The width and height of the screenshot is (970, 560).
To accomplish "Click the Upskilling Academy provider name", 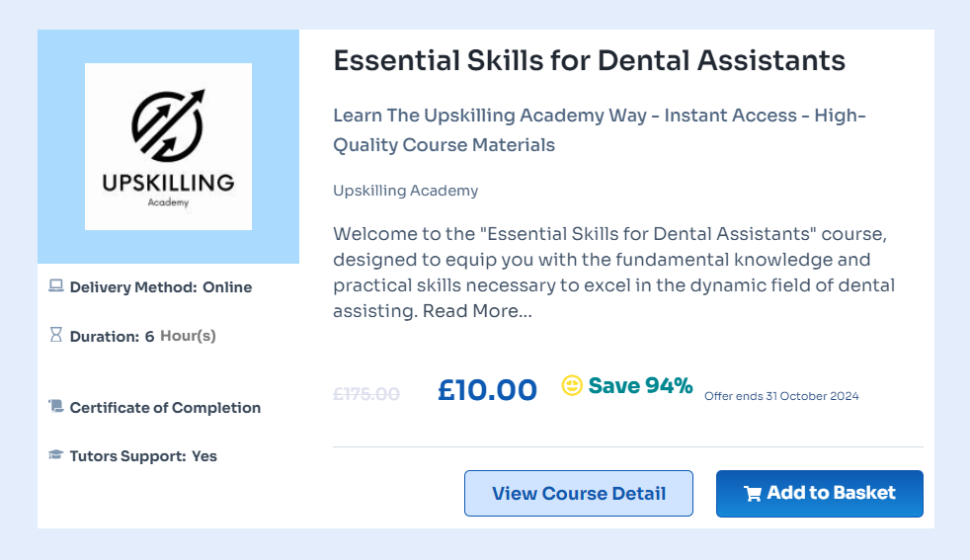I will [x=405, y=191].
